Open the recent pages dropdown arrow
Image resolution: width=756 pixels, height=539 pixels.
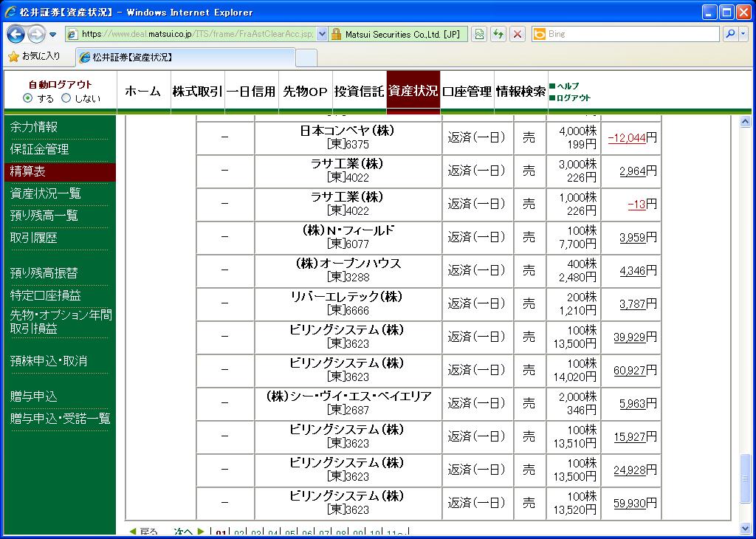click(53, 35)
